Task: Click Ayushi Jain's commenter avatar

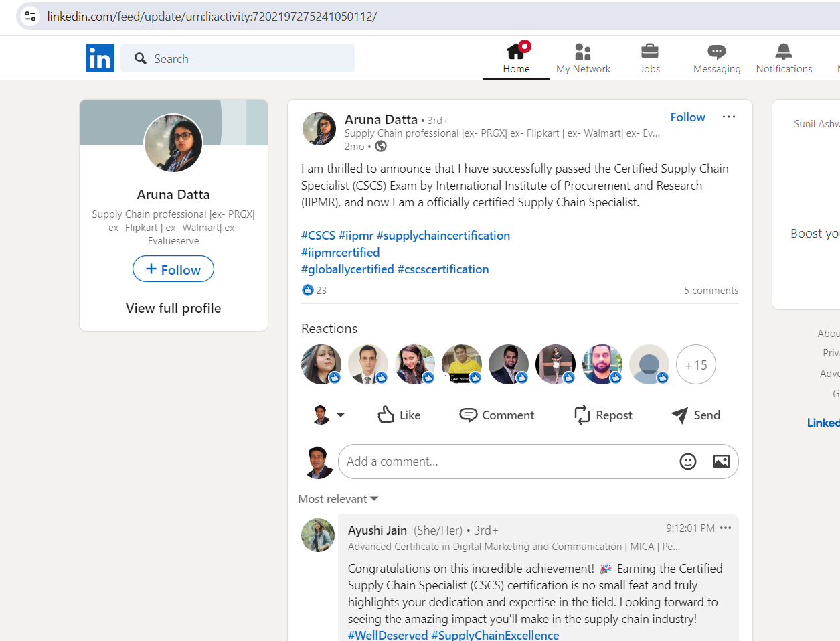Action: 318,535
